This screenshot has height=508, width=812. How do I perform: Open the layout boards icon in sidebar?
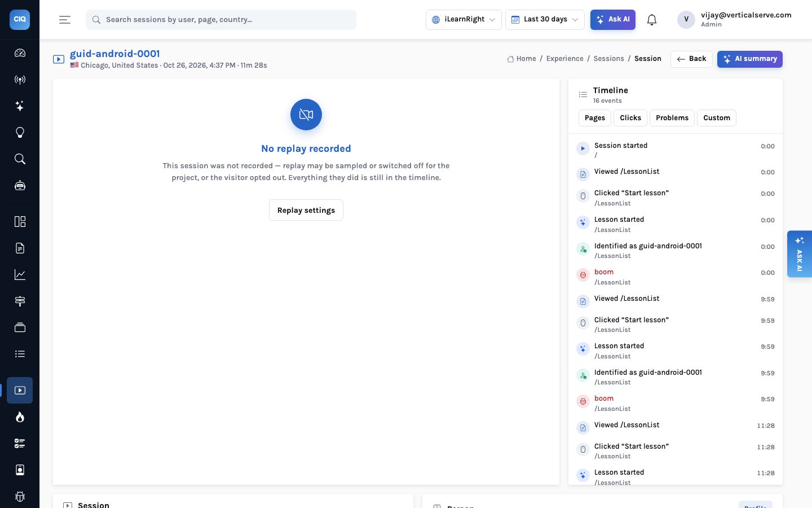[20, 221]
